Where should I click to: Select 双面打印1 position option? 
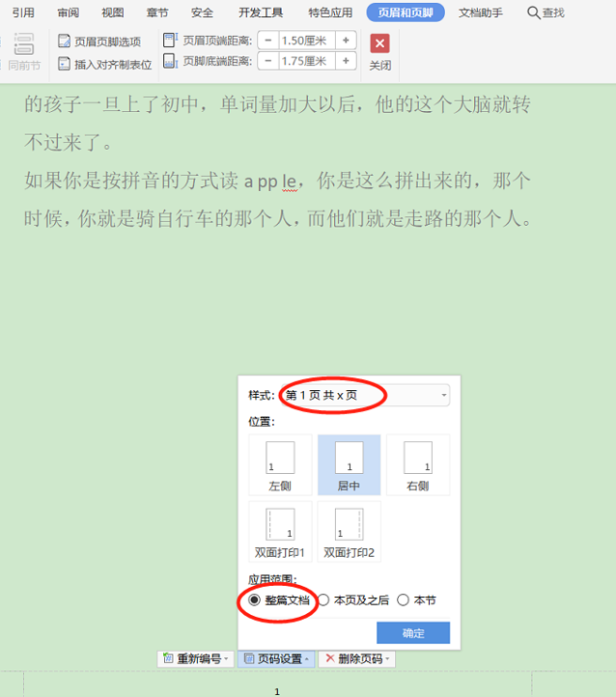[x=280, y=532]
